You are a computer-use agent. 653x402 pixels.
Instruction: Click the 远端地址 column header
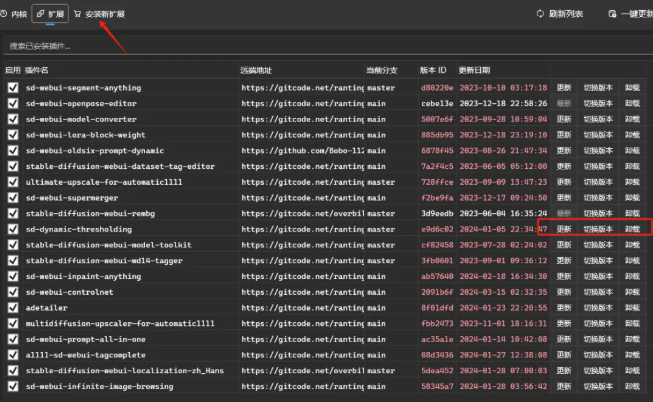(256, 70)
